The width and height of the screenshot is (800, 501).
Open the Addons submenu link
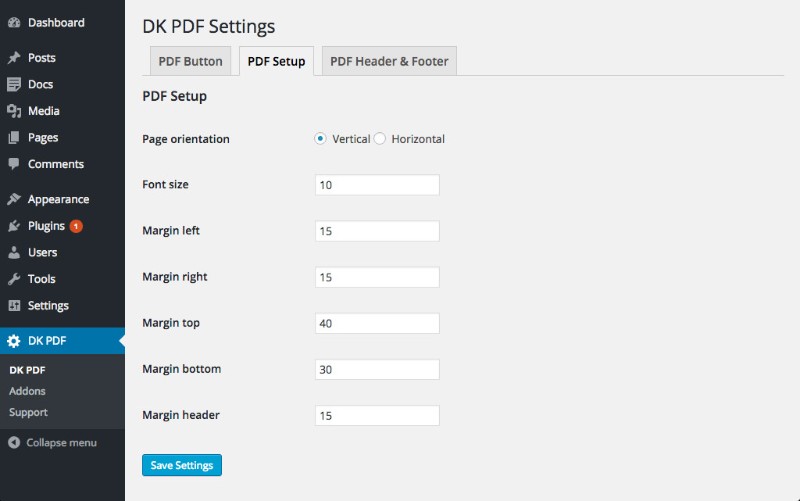pos(27,391)
